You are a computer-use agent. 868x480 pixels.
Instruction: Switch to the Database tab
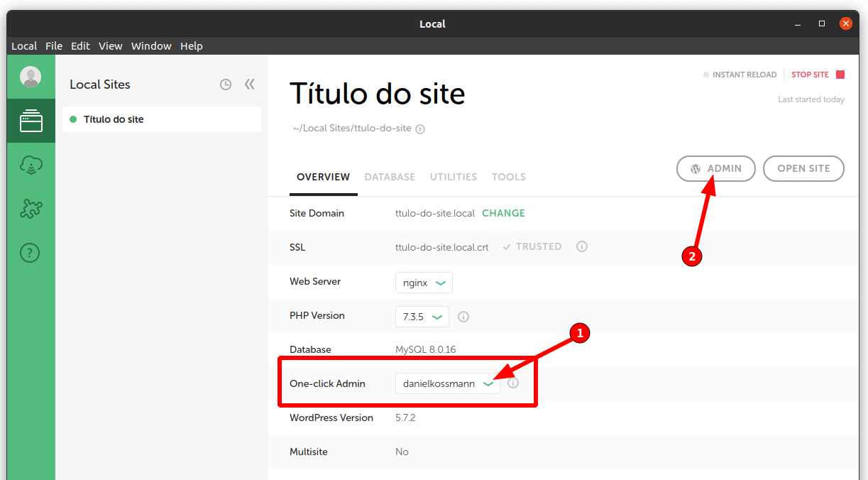(390, 177)
